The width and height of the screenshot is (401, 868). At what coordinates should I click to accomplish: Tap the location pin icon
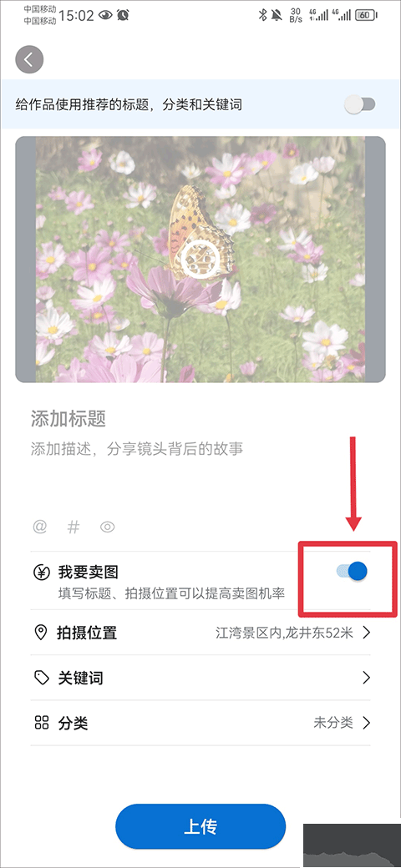[41, 632]
